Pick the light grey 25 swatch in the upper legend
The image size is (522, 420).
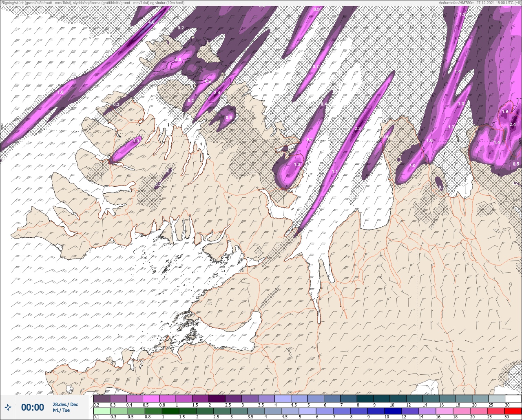tap(497, 398)
